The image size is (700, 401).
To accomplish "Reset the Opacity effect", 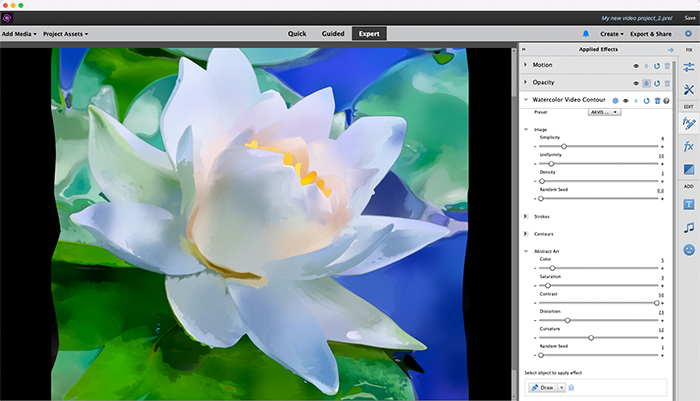I will (657, 83).
